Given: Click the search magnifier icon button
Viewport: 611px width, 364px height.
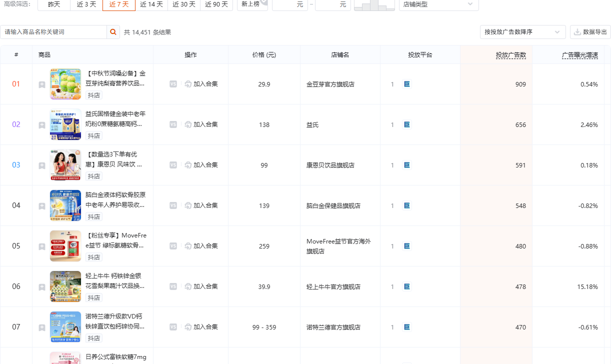Looking at the screenshot, I should (x=113, y=32).
